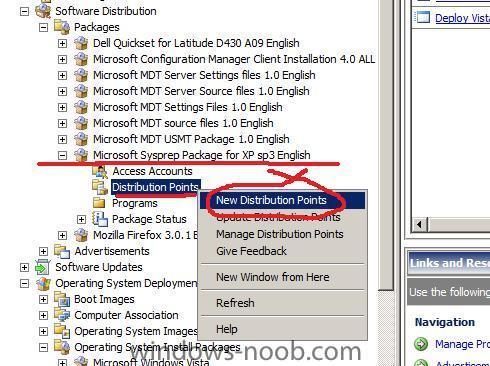490x366 pixels.
Task: Select Microsoft MDT Server Source files row
Action: pos(201,91)
